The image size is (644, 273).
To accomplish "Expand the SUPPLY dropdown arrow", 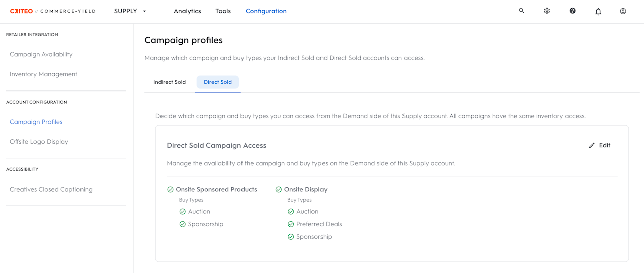I will tap(144, 11).
